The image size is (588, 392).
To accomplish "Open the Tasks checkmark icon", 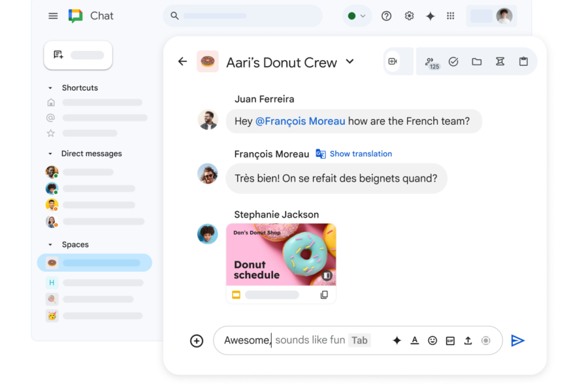I will (x=453, y=61).
